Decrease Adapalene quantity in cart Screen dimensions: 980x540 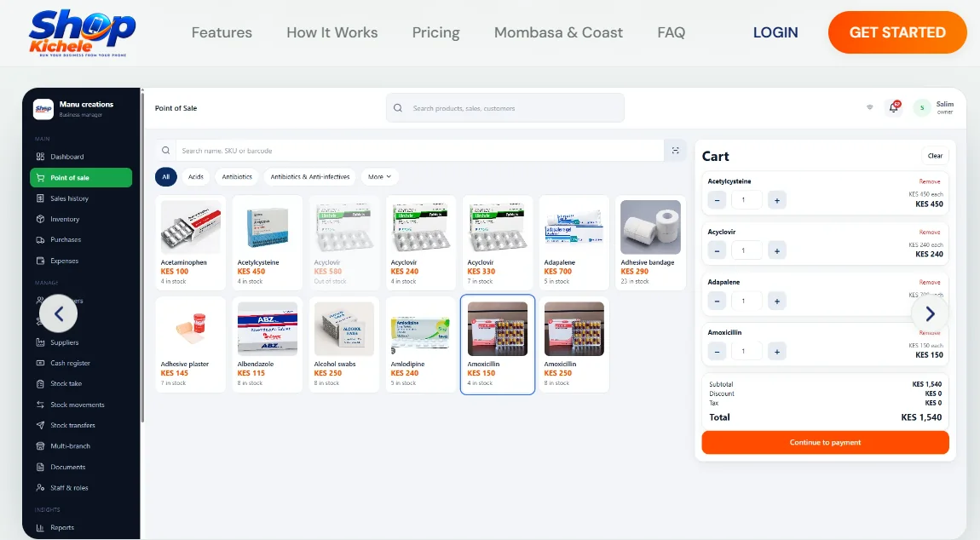717,302
